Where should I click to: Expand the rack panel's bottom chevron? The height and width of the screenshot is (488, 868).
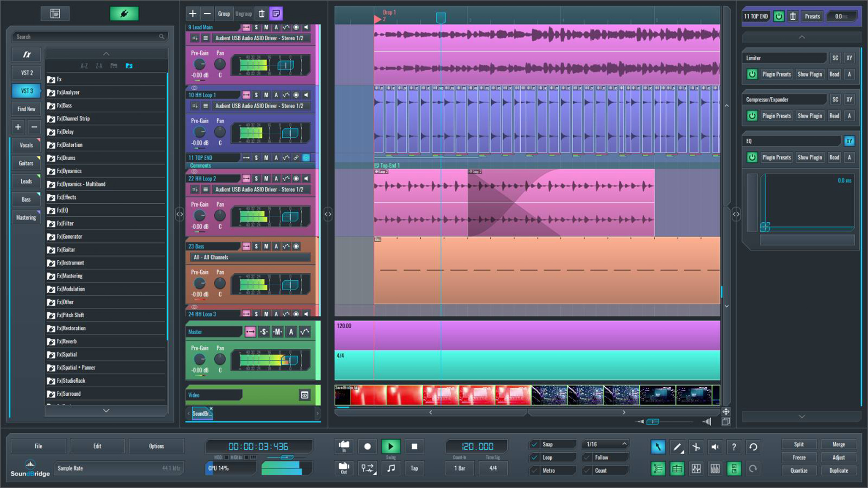coord(801,416)
